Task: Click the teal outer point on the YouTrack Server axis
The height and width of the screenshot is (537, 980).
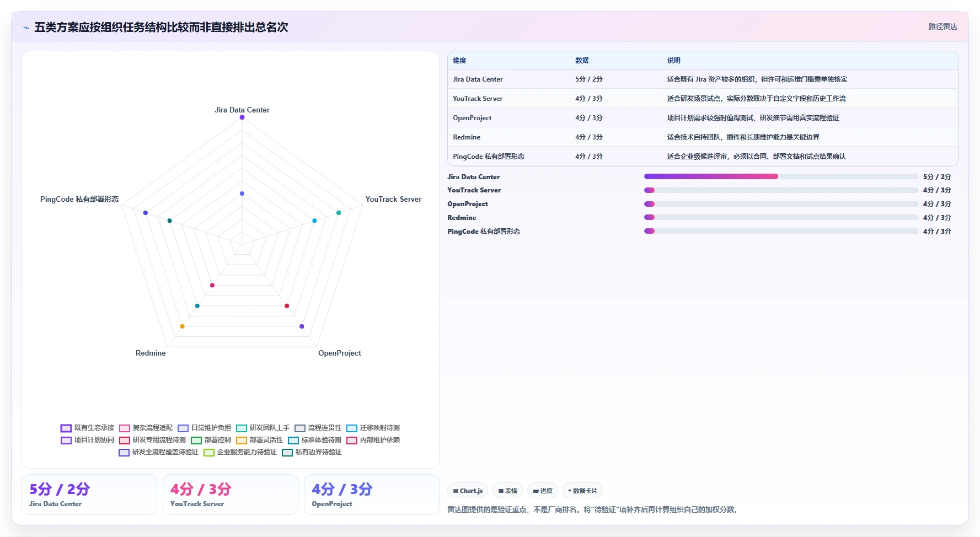Action: 339,213
